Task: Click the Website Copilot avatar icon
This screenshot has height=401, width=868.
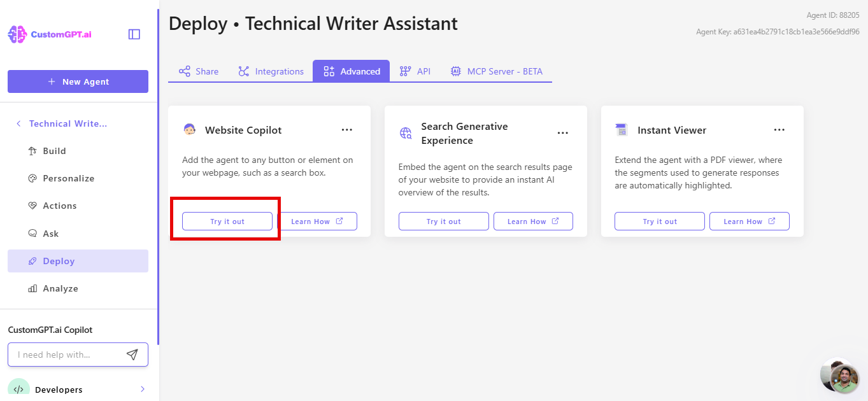Action: (x=189, y=130)
